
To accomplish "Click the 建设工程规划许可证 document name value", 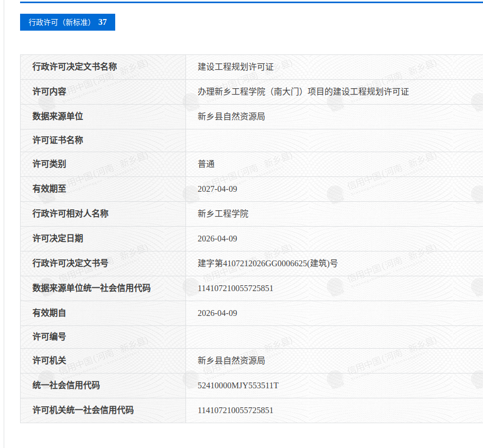I will pyautogui.click(x=236, y=67).
